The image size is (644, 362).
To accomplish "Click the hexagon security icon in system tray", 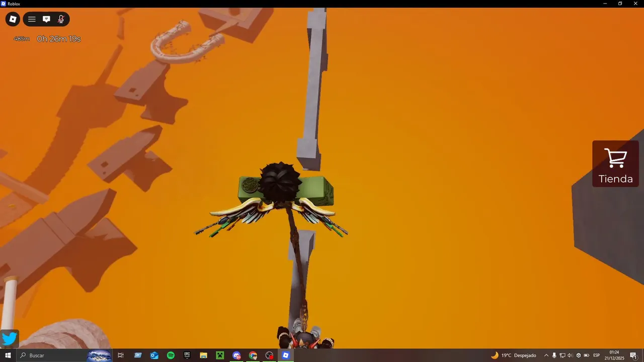I will coord(578,355).
